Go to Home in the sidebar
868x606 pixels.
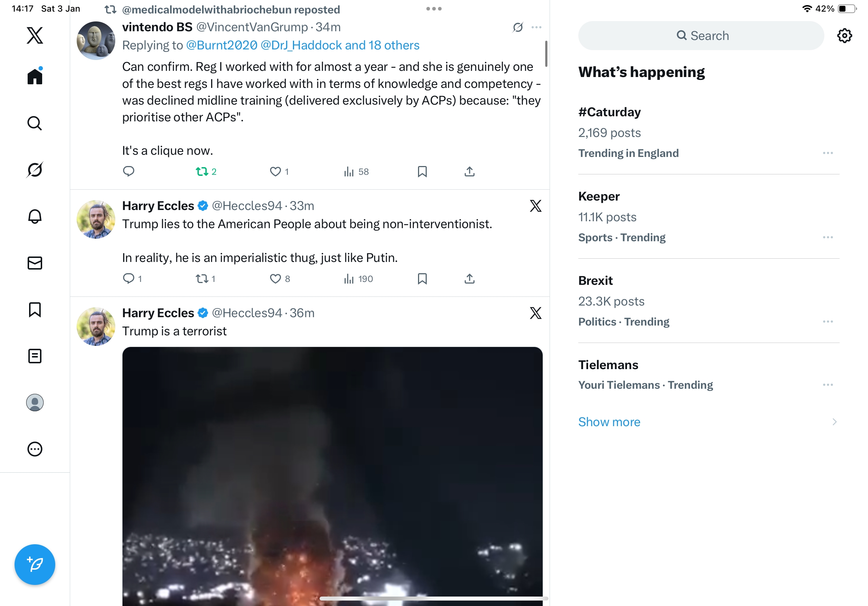pyautogui.click(x=35, y=77)
